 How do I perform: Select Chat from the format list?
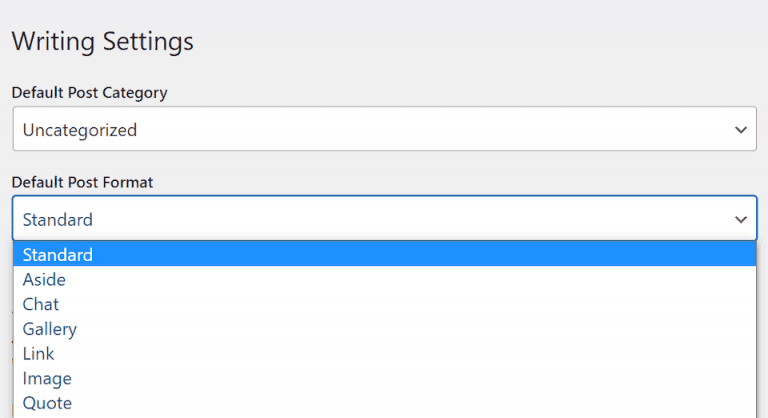coord(41,304)
